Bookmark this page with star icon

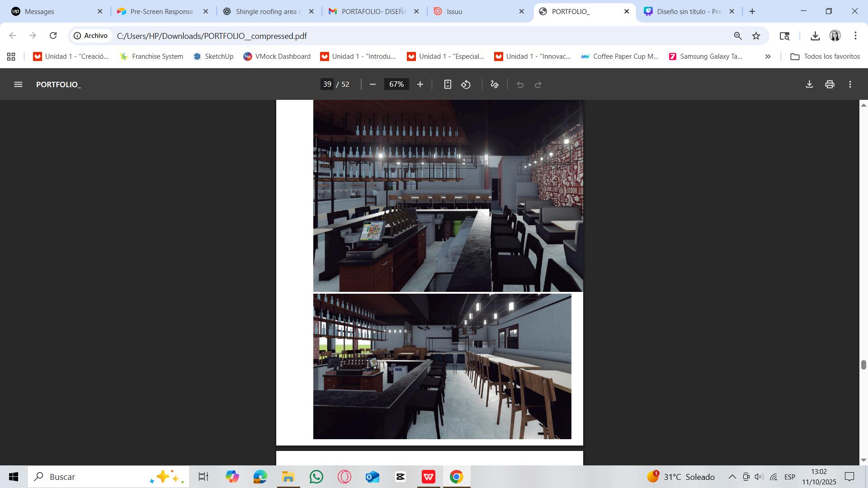coord(756,36)
